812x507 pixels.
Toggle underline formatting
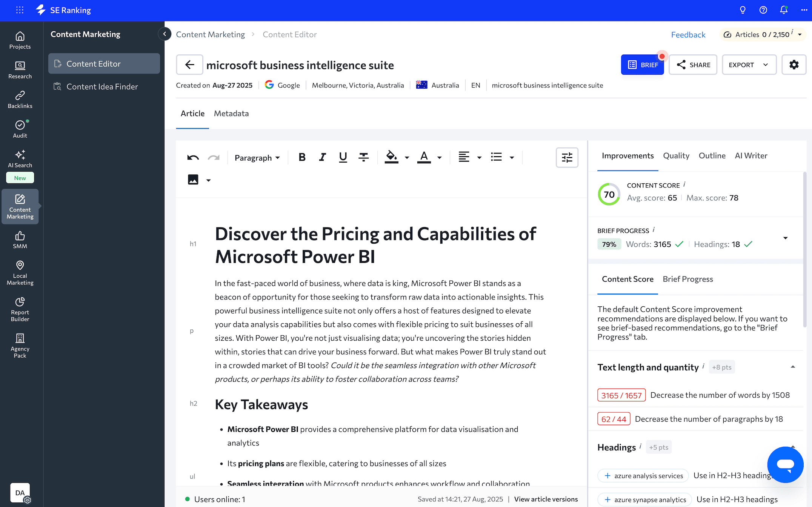[343, 157]
